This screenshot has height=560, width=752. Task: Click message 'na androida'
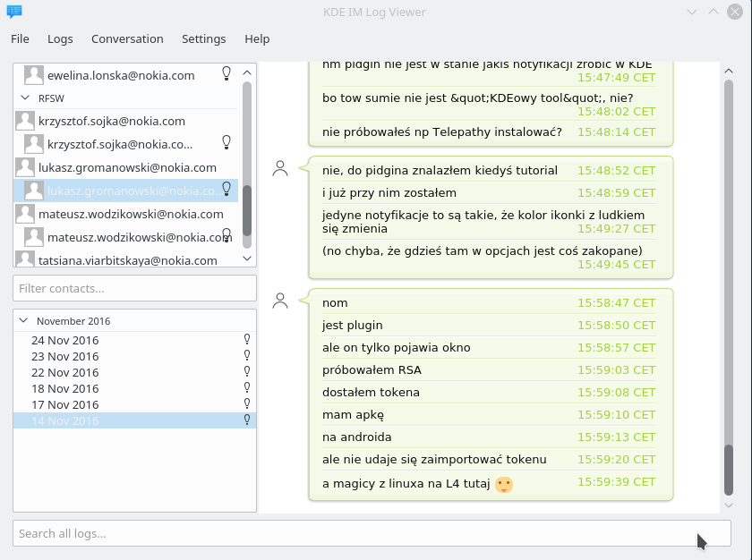tap(357, 437)
